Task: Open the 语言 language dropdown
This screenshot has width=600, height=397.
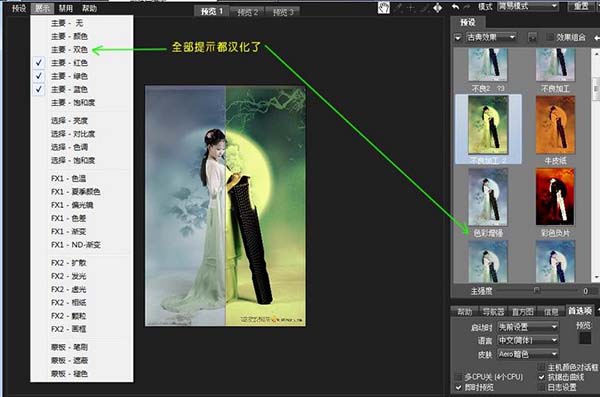Action: [528, 340]
